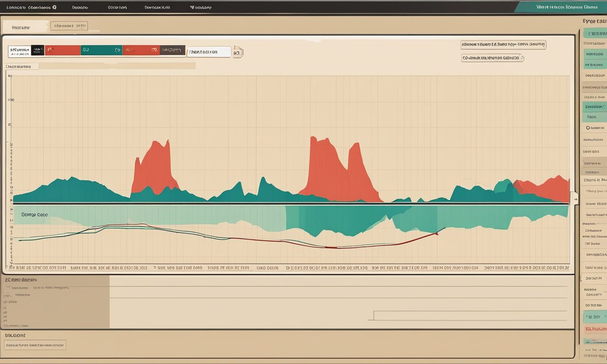Image resolution: width=607 pixels, height=364 pixels.
Task: Click the upper outlined button above the chart
Action: point(503,45)
